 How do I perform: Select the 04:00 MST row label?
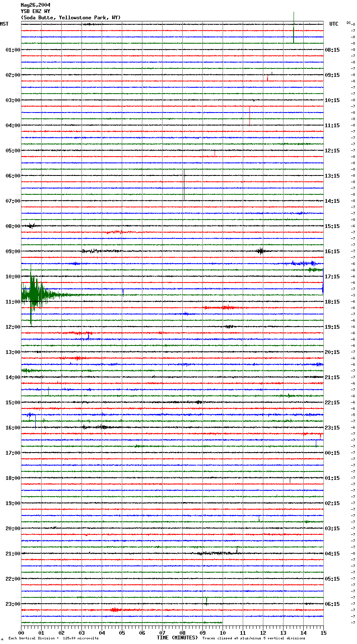[x=13, y=126]
